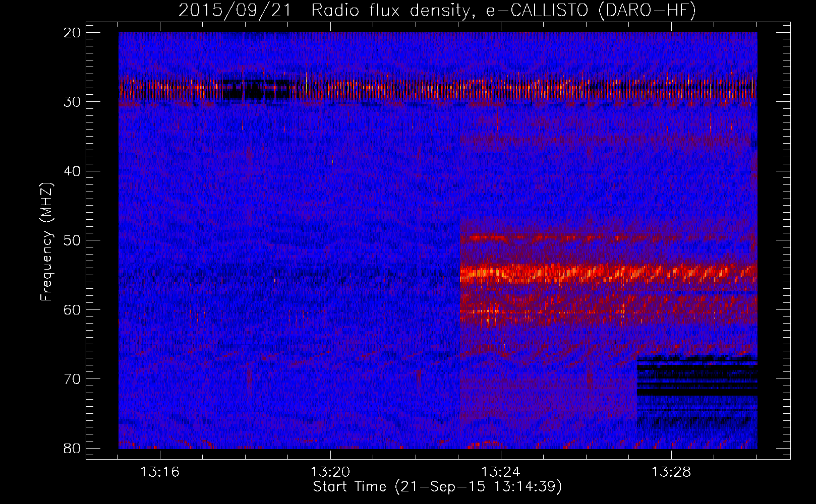Viewport: 816px width, 504px height.
Task: Click the 13:20 time tick label
Action: (330, 472)
